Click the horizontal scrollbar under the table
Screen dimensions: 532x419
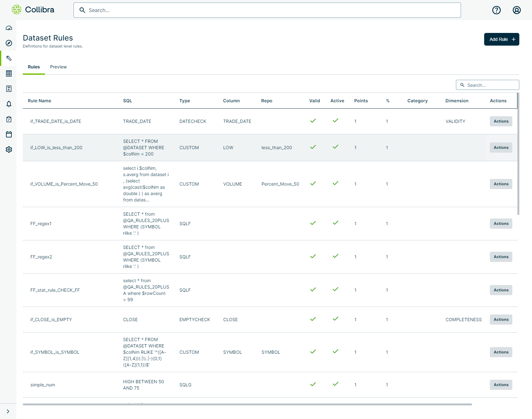[x=247, y=404]
